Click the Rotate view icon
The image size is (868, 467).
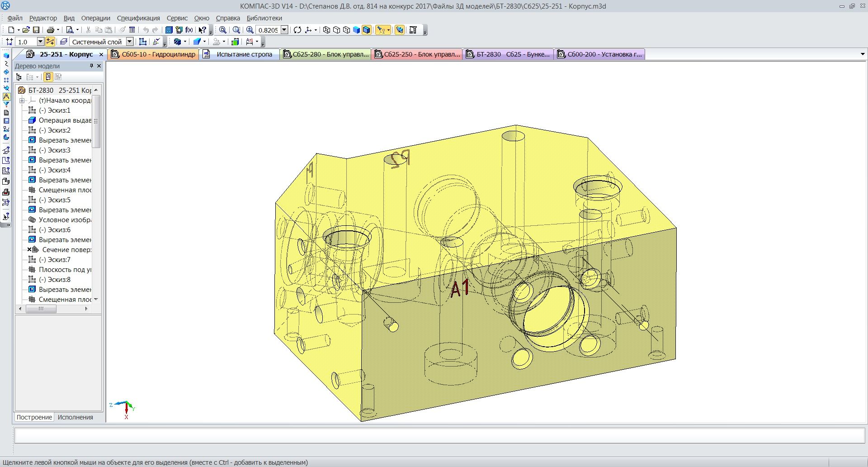tap(297, 30)
